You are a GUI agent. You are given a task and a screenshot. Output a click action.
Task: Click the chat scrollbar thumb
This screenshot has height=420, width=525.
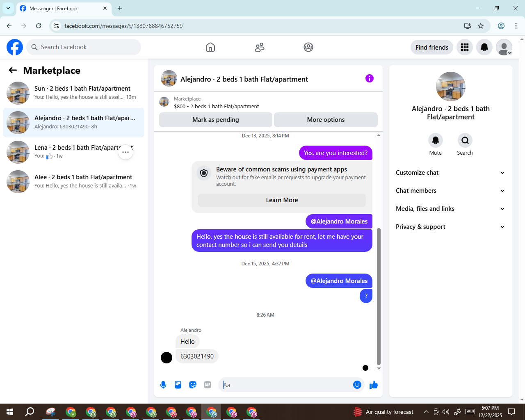coord(379,297)
